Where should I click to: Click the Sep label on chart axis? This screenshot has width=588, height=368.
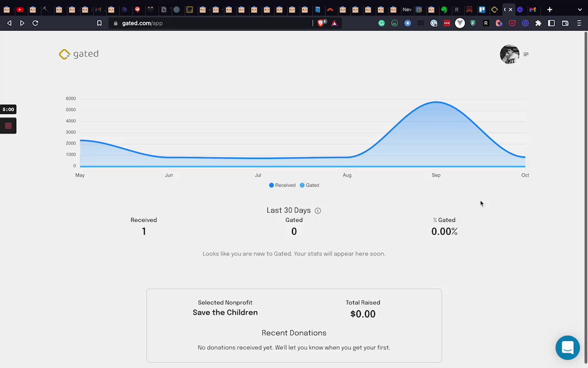(x=436, y=175)
